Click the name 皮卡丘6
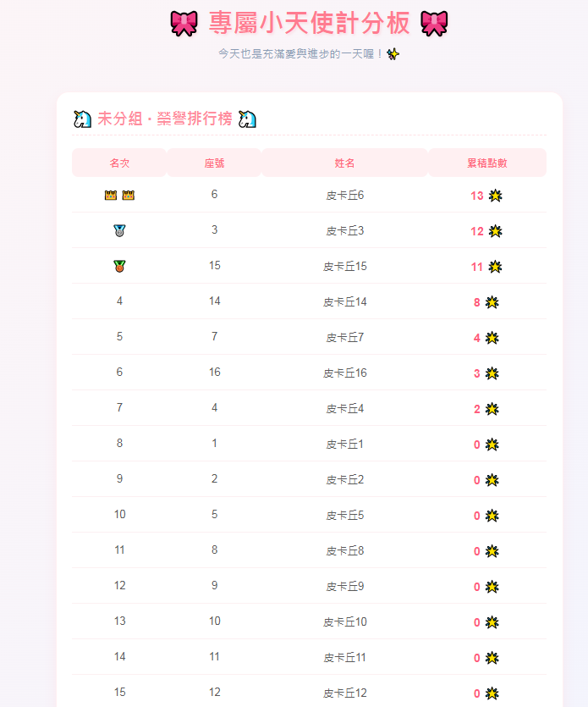588x707 pixels. [x=344, y=196]
